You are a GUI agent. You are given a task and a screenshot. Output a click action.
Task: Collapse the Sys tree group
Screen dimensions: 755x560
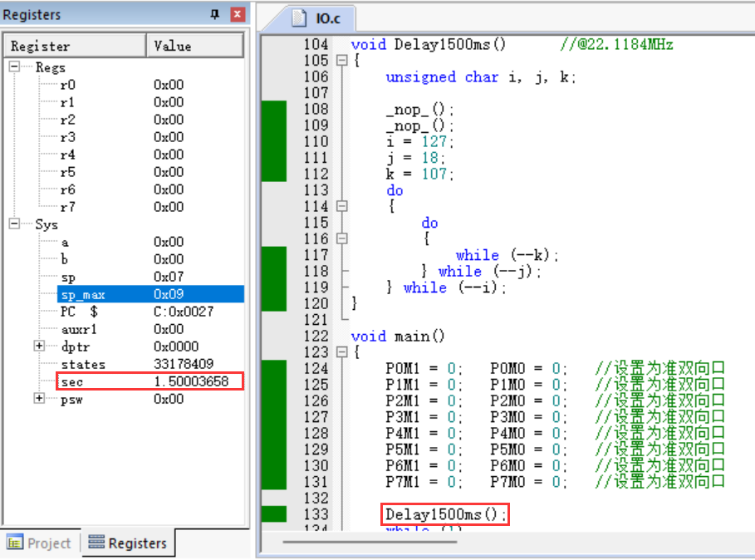pos(15,224)
